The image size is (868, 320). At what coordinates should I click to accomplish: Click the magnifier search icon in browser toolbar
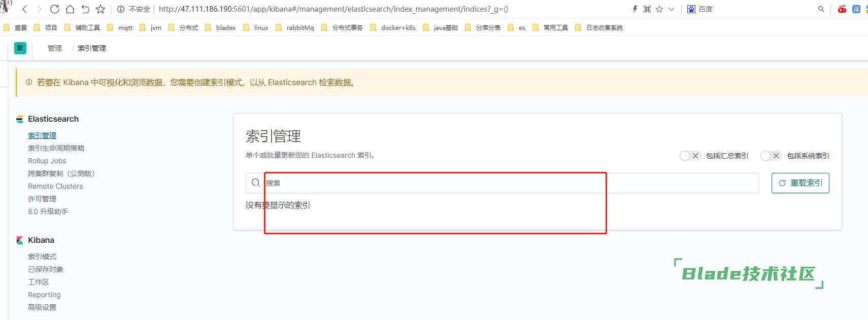pos(821,9)
